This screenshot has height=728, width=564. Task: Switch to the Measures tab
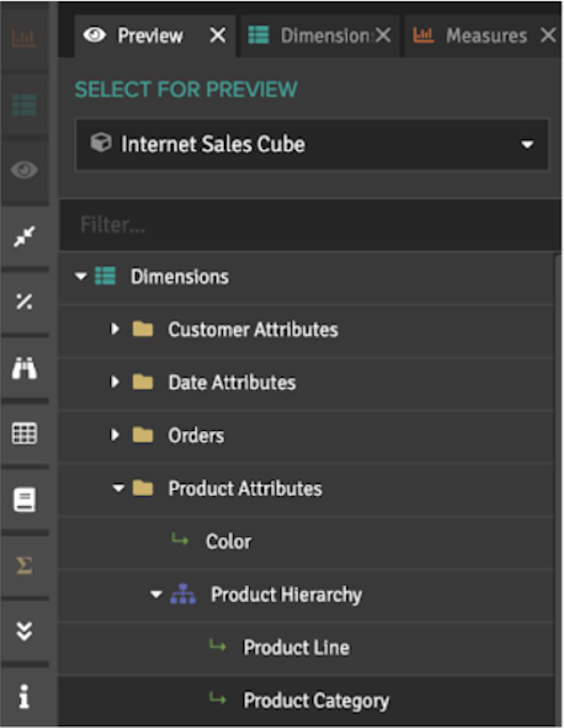(x=475, y=36)
